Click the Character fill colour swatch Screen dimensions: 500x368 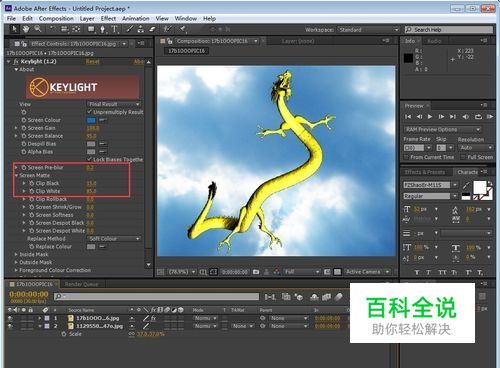[480, 187]
